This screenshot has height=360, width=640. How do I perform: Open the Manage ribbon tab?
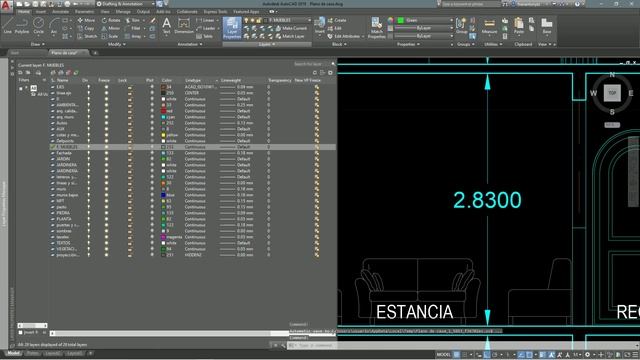coord(123,12)
